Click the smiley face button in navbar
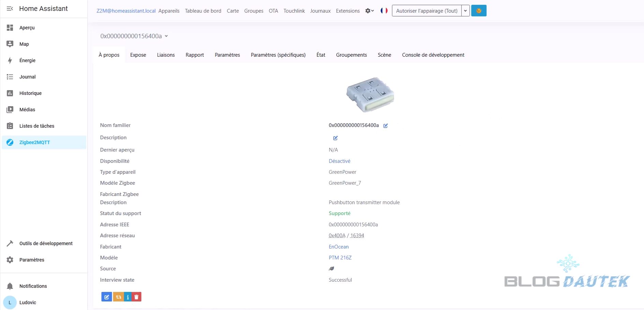 479,11
